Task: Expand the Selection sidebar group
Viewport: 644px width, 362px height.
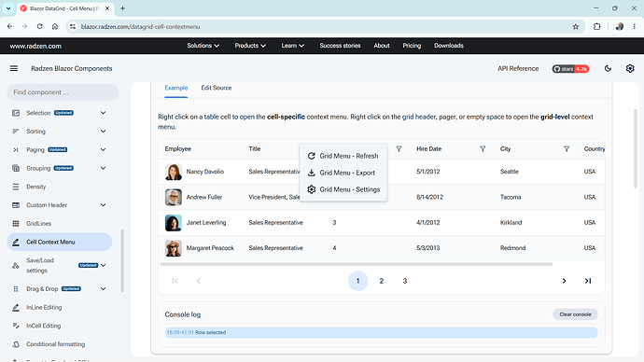Action: tap(103, 113)
